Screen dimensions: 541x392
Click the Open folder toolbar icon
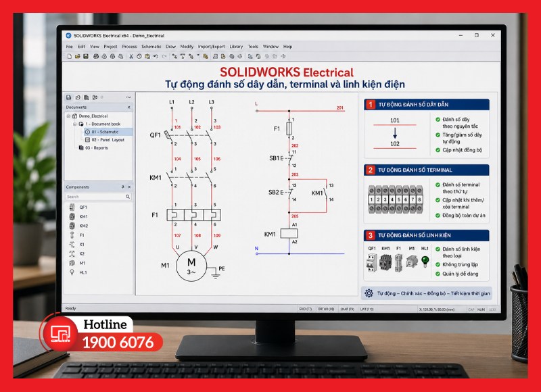coord(78,56)
